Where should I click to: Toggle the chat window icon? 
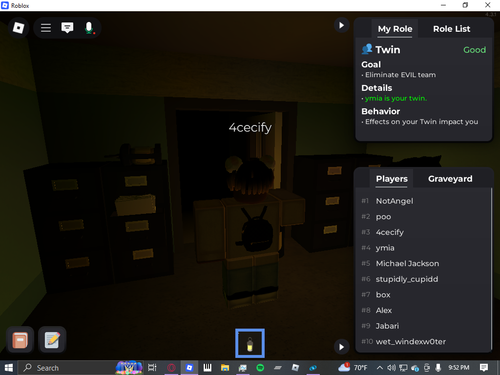click(67, 28)
